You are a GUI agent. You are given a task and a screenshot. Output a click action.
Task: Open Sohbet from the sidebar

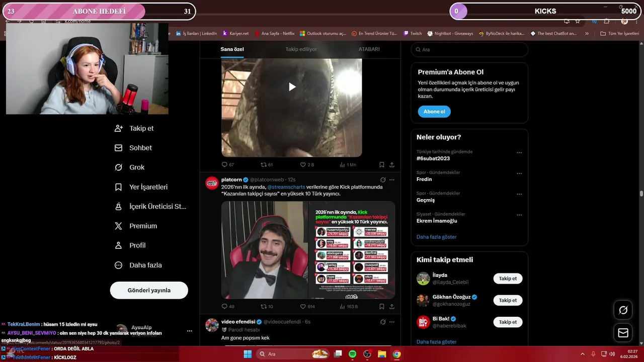[133, 148]
